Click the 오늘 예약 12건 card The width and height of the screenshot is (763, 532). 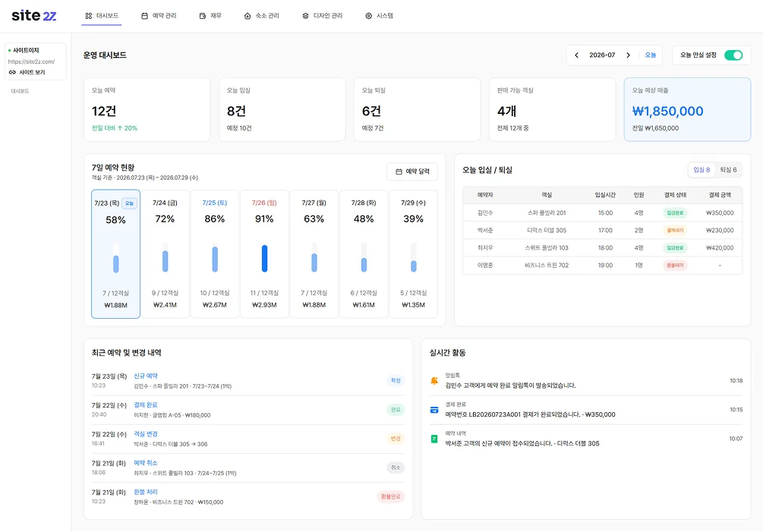point(147,109)
